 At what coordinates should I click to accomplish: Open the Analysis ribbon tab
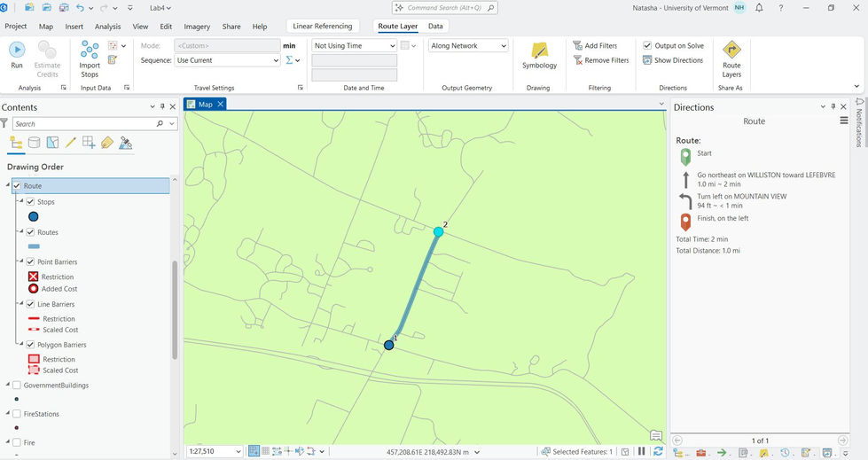pyautogui.click(x=107, y=26)
